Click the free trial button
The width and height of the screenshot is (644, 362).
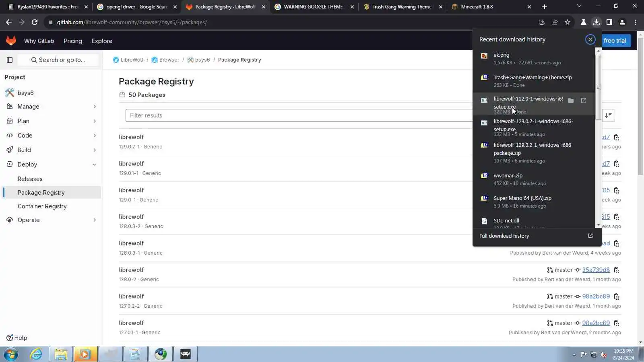(614, 41)
